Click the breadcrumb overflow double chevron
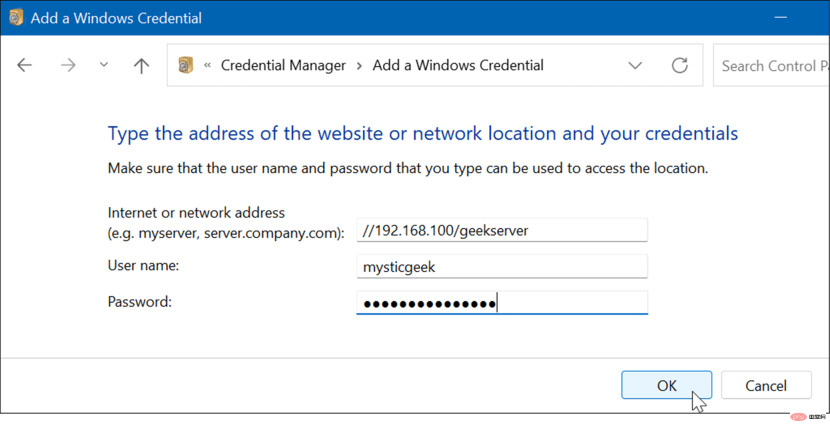This screenshot has height=430, width=830. point(208,65)
